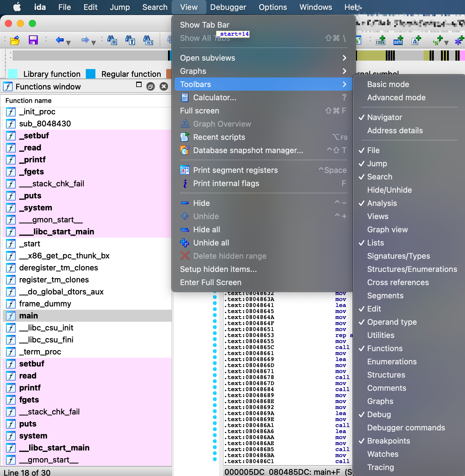
Task: Open Database snapshot manager
Action: tap(263, 150)
